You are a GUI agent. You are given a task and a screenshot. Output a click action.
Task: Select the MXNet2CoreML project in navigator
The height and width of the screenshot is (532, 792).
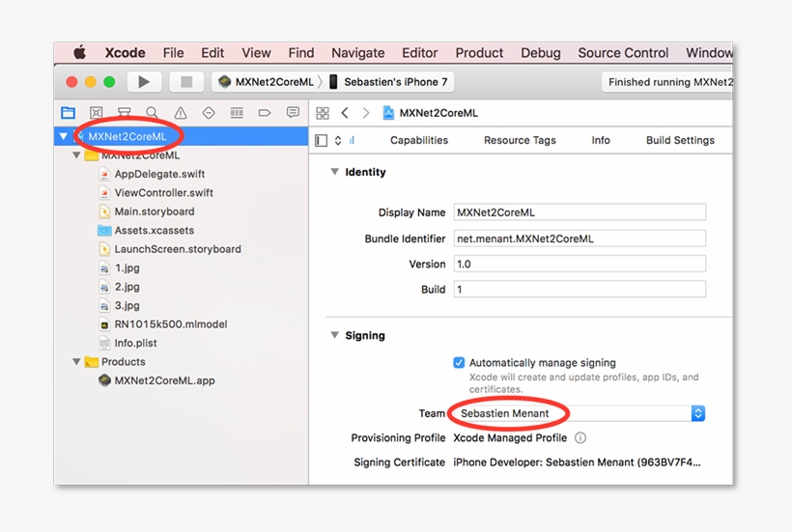(x=182, y=136)
